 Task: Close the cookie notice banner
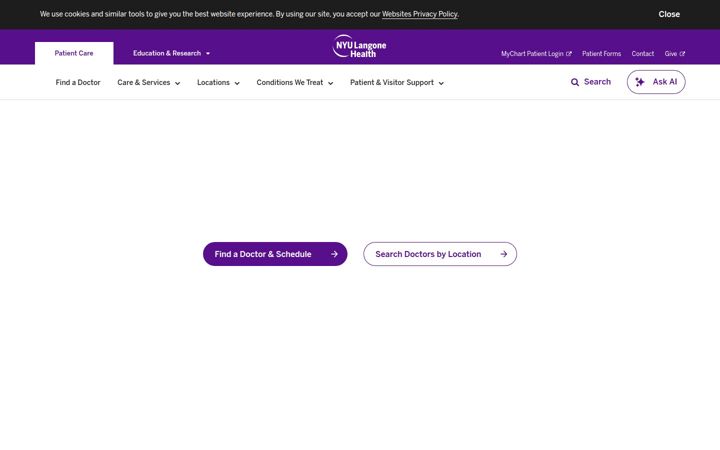click(x=669, y=14)
